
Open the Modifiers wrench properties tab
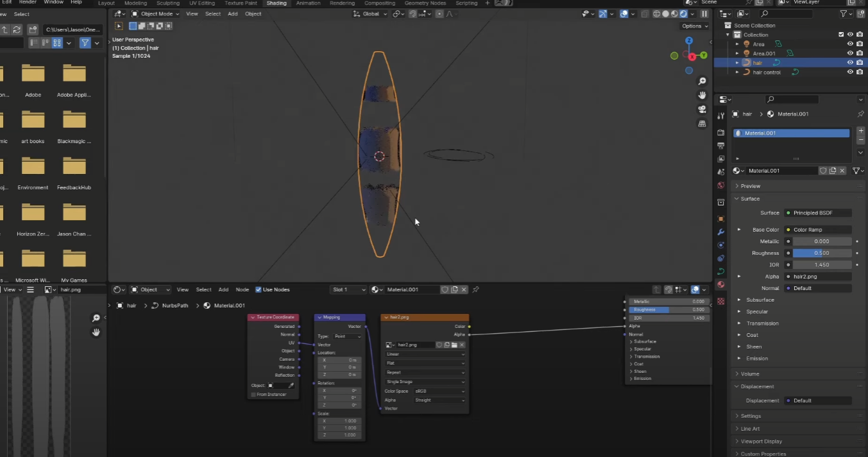click(x=721, y=232)
